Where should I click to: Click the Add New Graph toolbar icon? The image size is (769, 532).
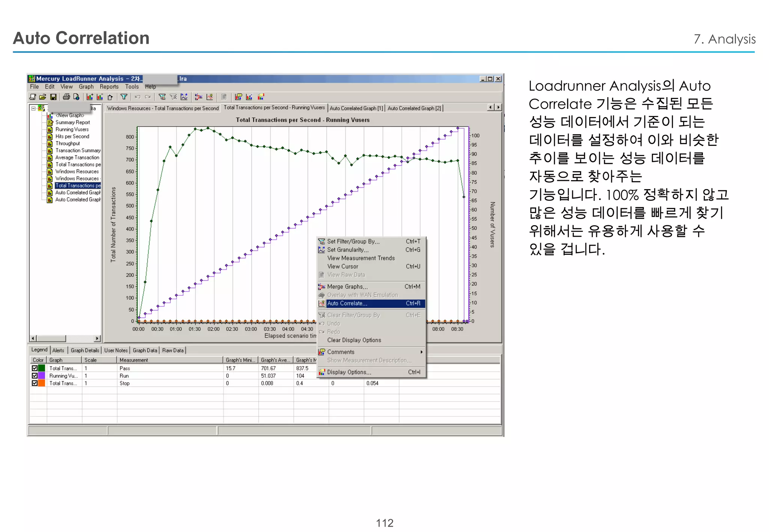pos(90,97)
